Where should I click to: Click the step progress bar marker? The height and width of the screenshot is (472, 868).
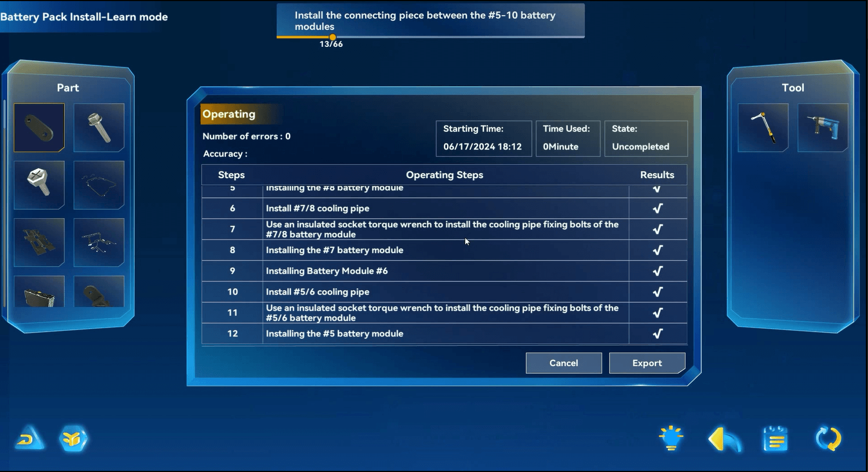coord(332,37)
